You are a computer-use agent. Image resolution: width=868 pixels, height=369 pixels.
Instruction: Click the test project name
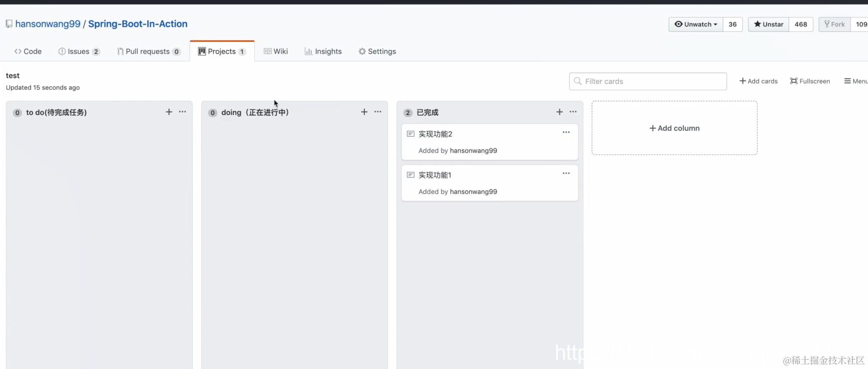[13, 75]
